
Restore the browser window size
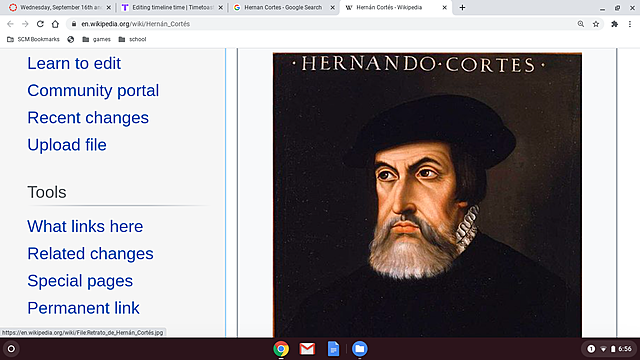617,8
